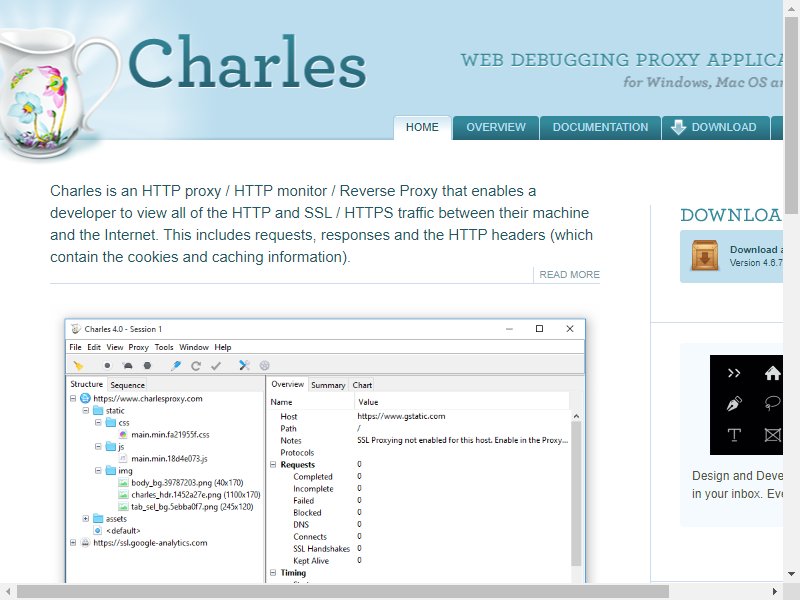The image size is (800, 600).
Task: Collapse the Requests section
Action: click(x=273, y=465)
